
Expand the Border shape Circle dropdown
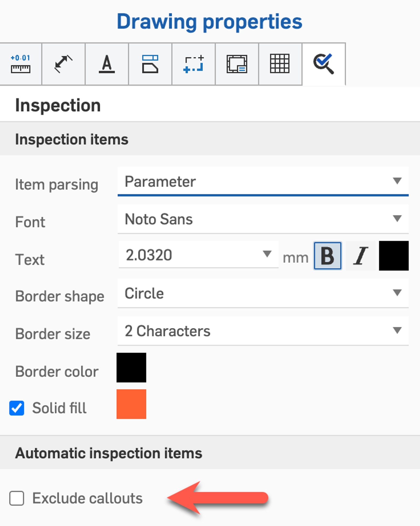point(263,293)
